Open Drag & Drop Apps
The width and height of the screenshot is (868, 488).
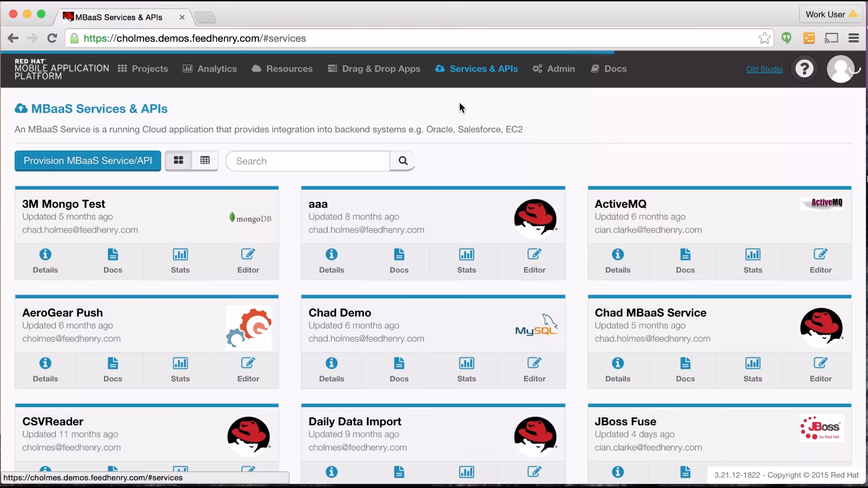tap(374, 69)
